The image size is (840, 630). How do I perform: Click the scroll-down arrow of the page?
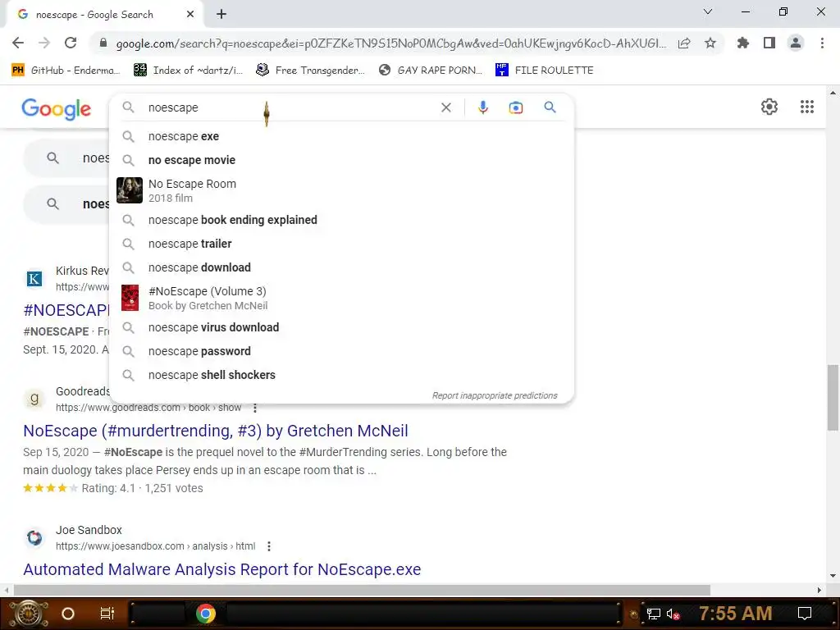coord(833,576)
